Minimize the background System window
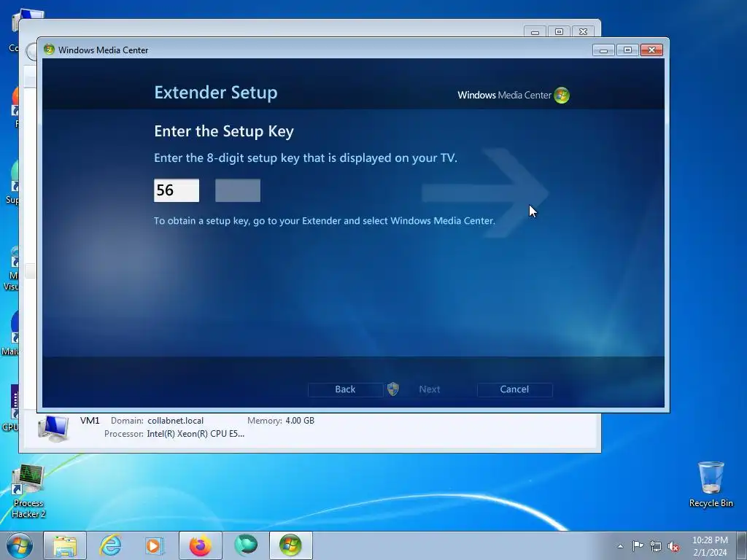This screenshot has height=560, width=747. point(535,32)
